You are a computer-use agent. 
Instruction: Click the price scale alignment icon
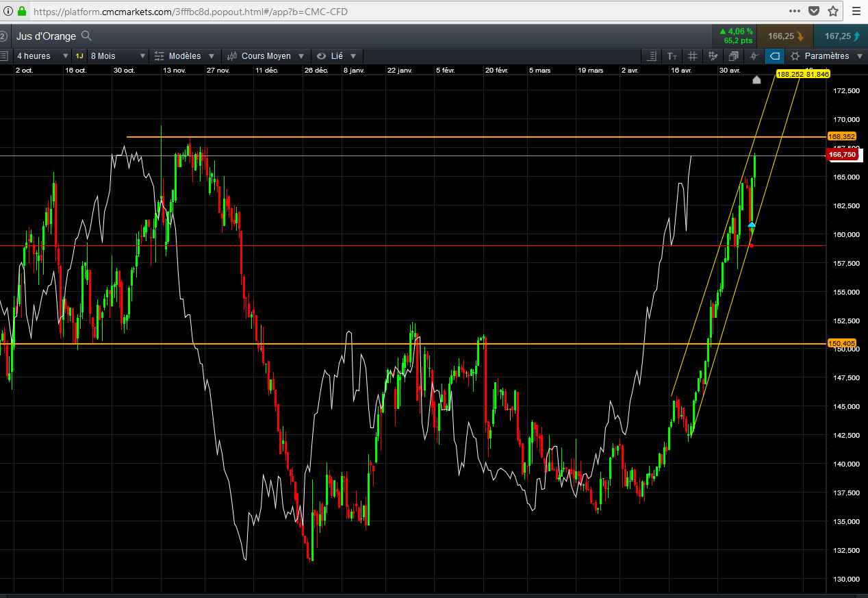click(652, 56)
